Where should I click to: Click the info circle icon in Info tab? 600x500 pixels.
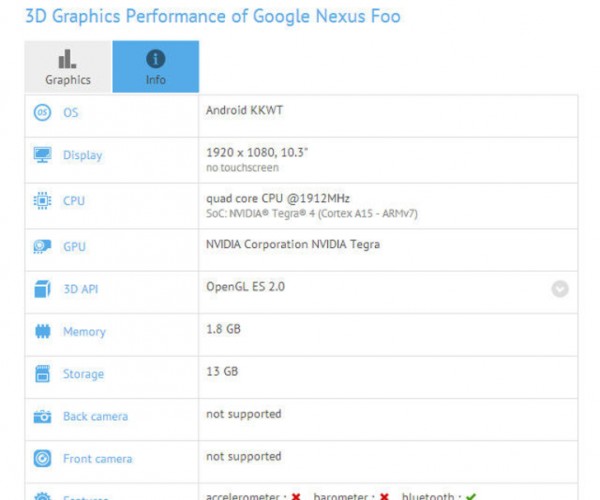click(x=156, y=59)
